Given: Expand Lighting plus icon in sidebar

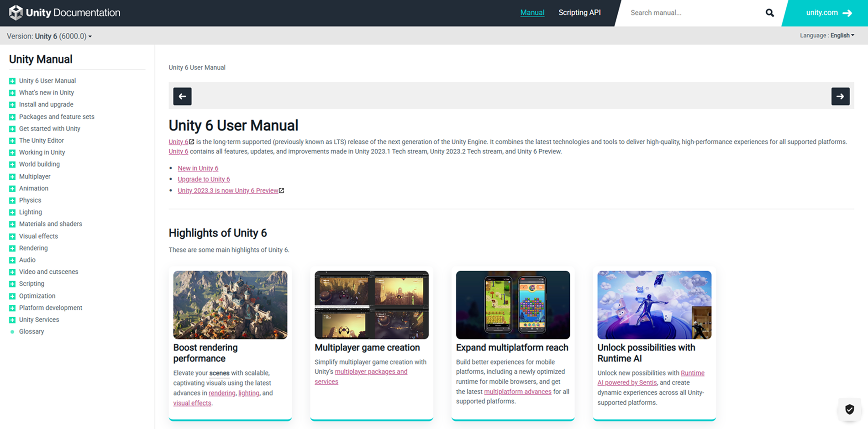Looking at the screenshot, I should point(12,212).
